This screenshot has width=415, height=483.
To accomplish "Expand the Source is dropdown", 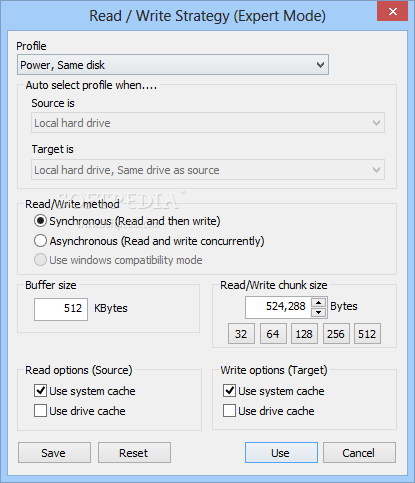I will [x=208, y=123].
